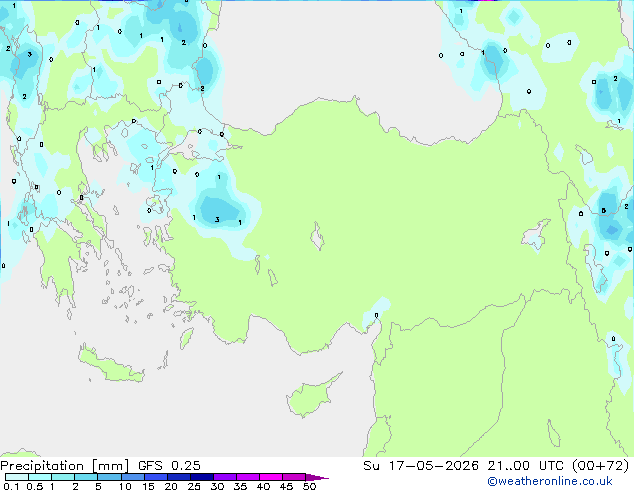The image size is (634, 490).
Task: Click the 2–5 mm legend swatch
Action: click(x=86, y=477)
